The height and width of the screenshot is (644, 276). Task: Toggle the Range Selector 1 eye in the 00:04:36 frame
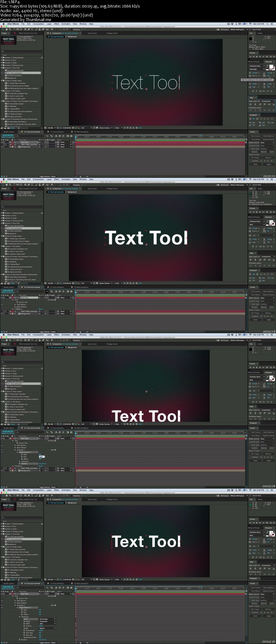2,608
